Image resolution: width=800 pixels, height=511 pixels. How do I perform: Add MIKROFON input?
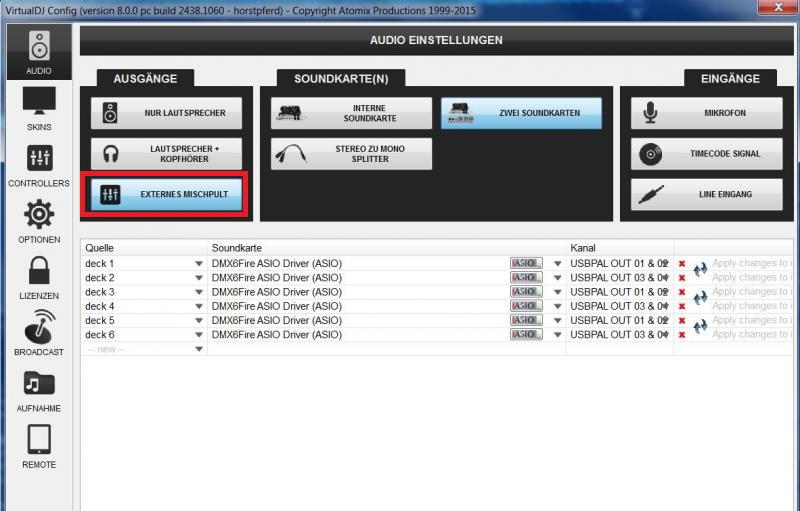pyautogui.click(x=707, y=113)
